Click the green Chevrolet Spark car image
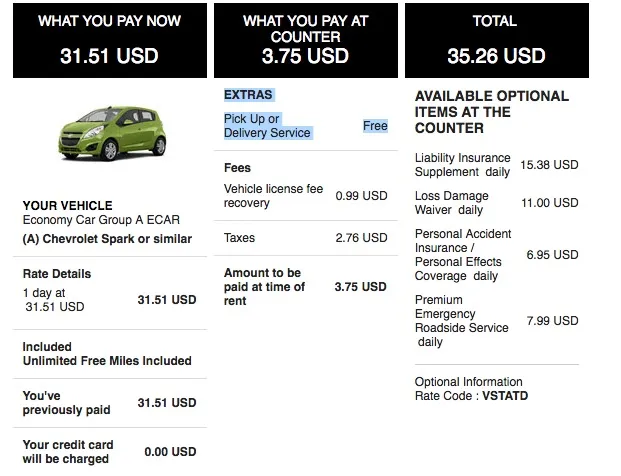 point(112,133)
